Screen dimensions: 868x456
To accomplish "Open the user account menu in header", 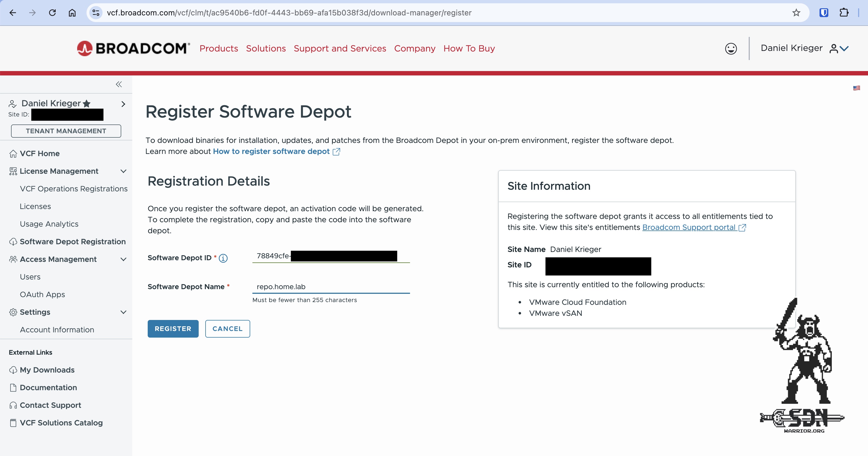I will (805, 48).
